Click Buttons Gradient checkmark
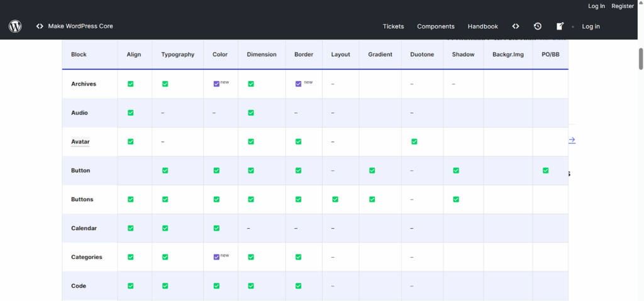Image resolution: width=644 pixels, height=301 pixels. (x=372, y=199)
